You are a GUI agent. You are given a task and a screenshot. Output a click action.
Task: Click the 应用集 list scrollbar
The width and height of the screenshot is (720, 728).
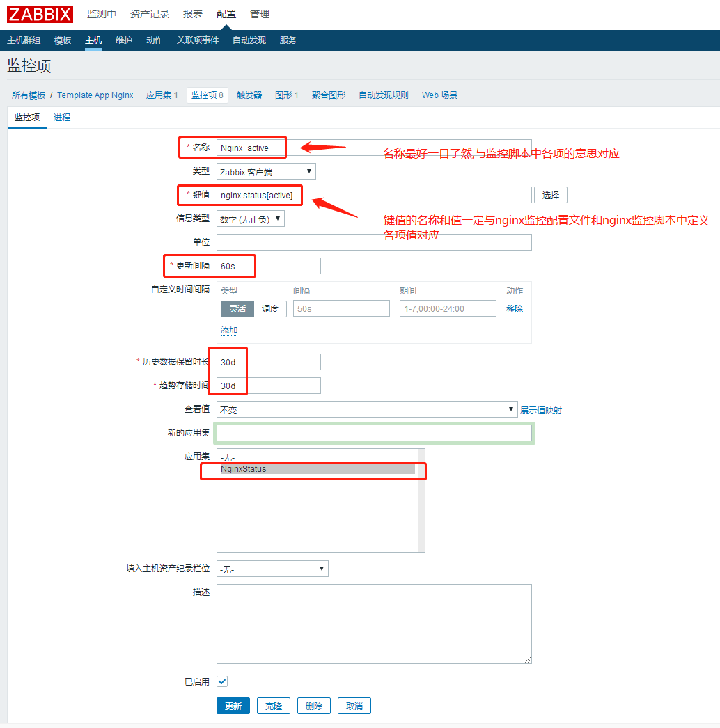coord(422,500)
